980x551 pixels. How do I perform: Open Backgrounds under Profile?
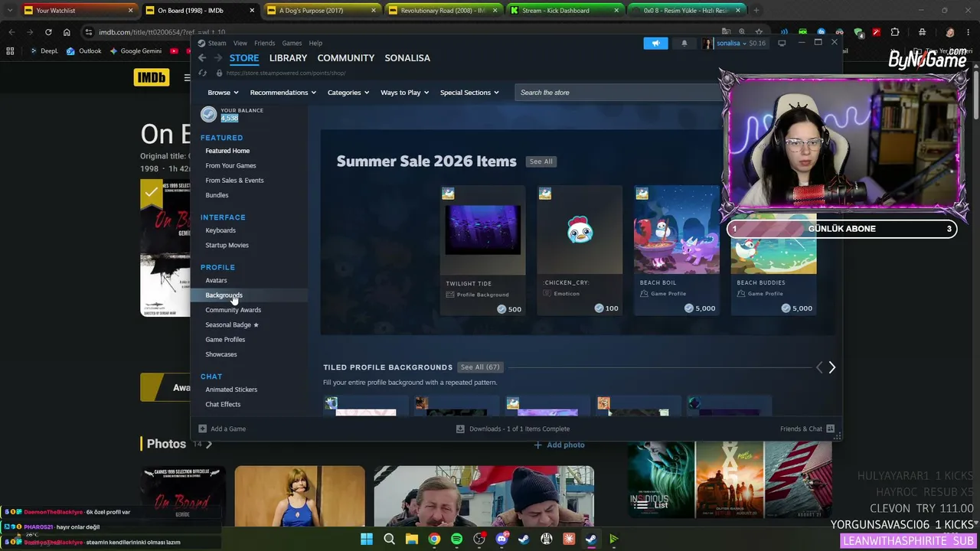tap(224, 295)
